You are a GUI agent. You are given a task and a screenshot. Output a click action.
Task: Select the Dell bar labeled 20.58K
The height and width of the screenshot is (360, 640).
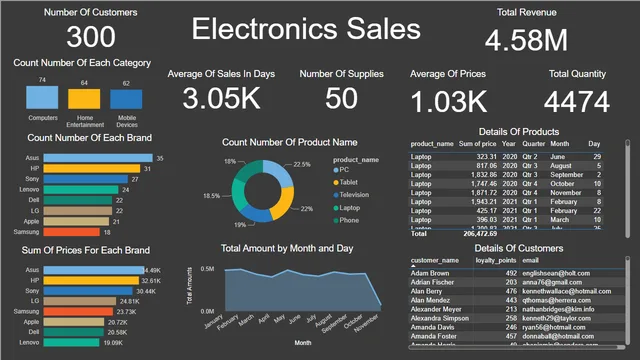73,332
